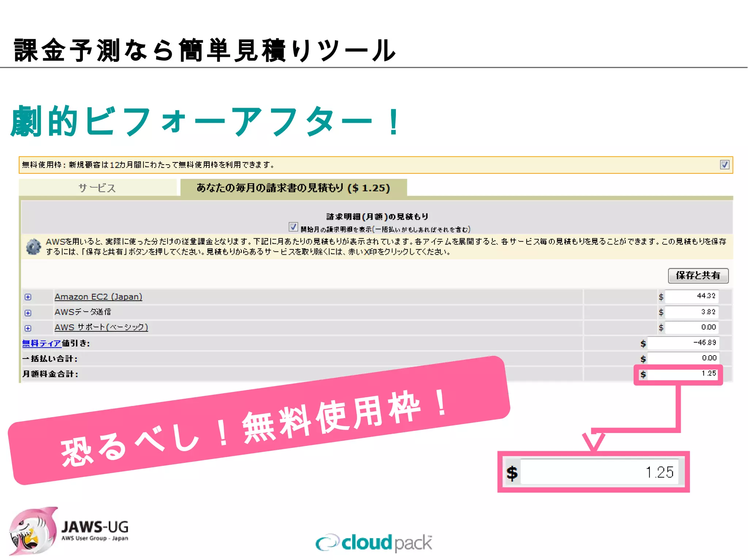Click the enlarged $ 1.25 total box
Viewport: 748px width, 560px height.
click(x=594, y=472)
